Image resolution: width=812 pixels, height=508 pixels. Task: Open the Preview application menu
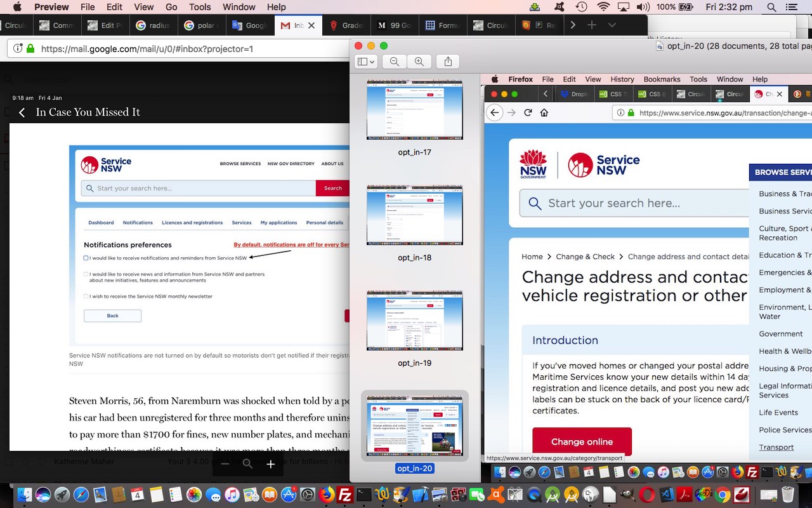[51, 7]
